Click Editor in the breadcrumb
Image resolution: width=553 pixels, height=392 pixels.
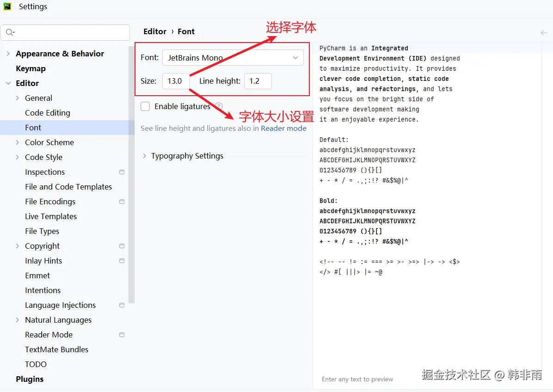[x=155, y=31]
